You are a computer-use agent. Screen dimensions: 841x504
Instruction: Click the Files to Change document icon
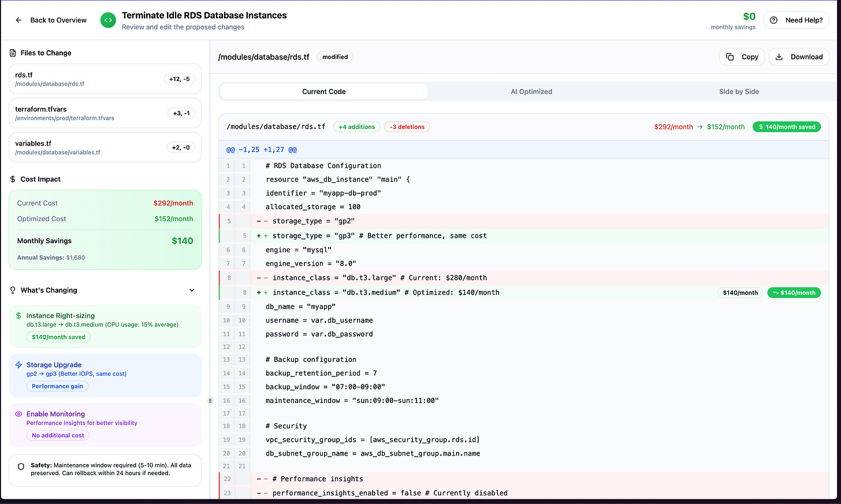coord(13,53)
